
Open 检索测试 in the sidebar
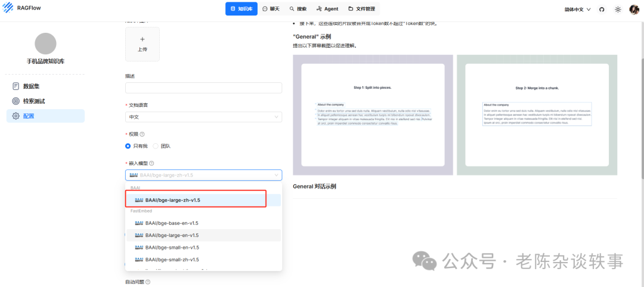coord(45,101)
